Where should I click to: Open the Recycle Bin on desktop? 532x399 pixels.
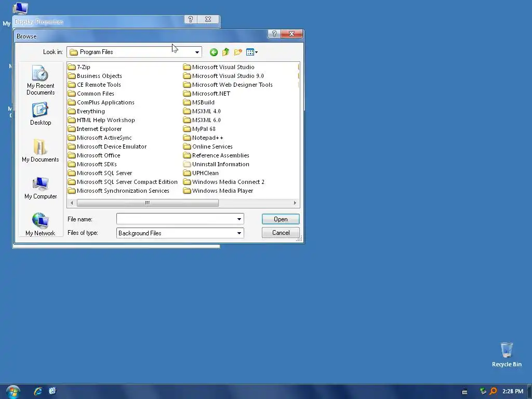507,354
